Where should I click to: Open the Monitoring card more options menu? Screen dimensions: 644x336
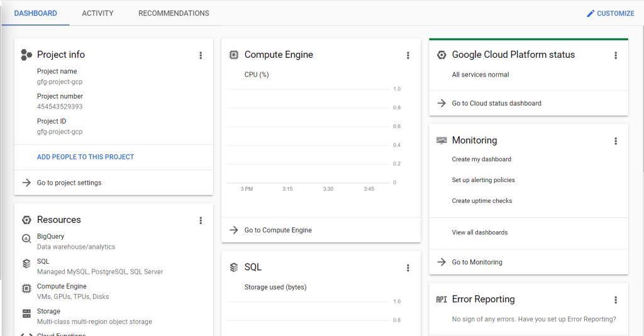(615, 141)
